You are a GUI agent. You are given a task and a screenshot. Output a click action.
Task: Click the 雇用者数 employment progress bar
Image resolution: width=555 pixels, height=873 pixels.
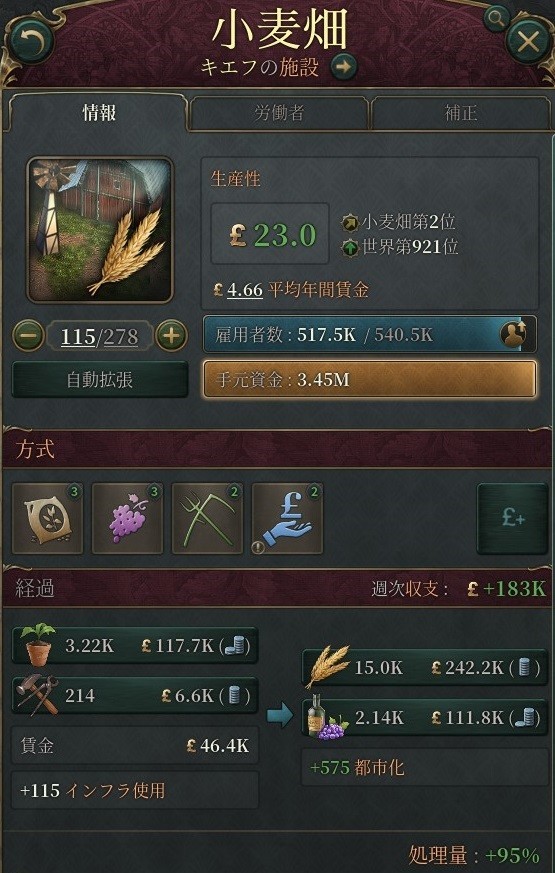click(370, 335)
